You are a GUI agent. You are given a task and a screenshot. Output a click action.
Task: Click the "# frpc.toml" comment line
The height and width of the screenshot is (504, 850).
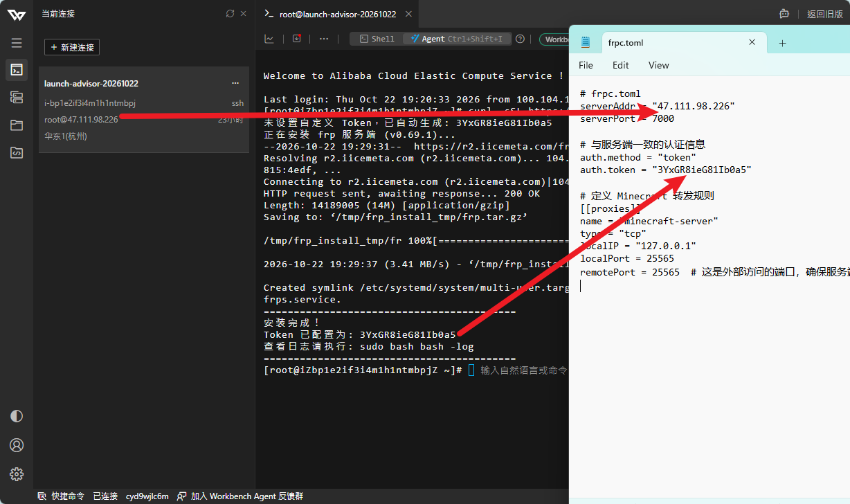611,93
